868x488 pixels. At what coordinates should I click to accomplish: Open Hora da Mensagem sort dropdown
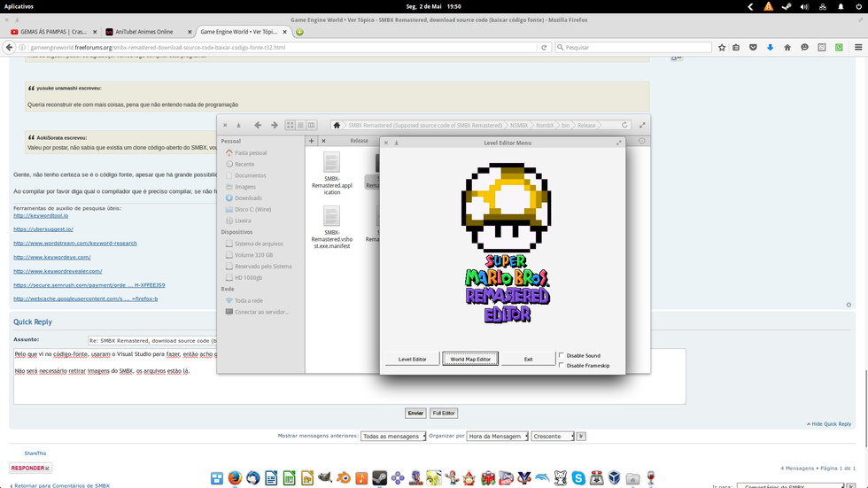(497, 436)
